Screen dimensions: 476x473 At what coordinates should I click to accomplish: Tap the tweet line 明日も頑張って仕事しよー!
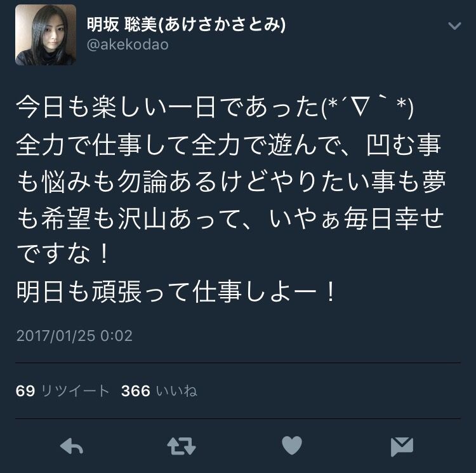(176, 292)
